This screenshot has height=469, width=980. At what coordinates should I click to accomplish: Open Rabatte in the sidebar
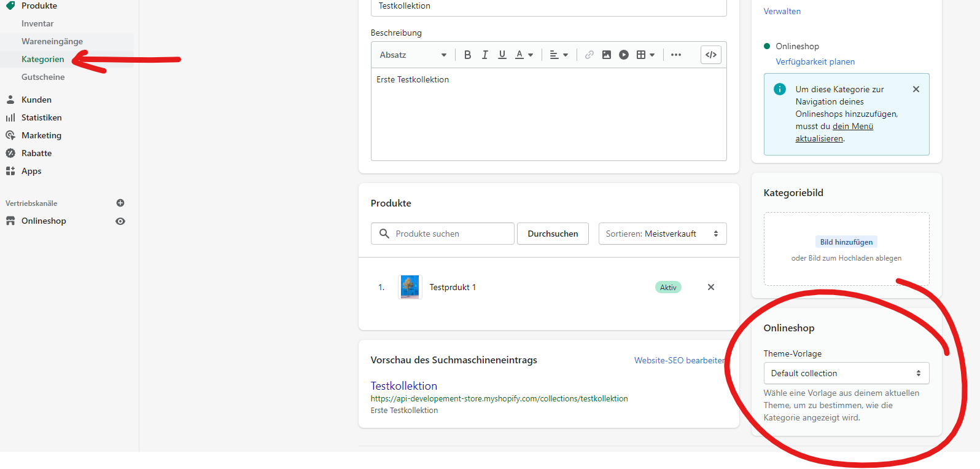(x=36, y=153)
